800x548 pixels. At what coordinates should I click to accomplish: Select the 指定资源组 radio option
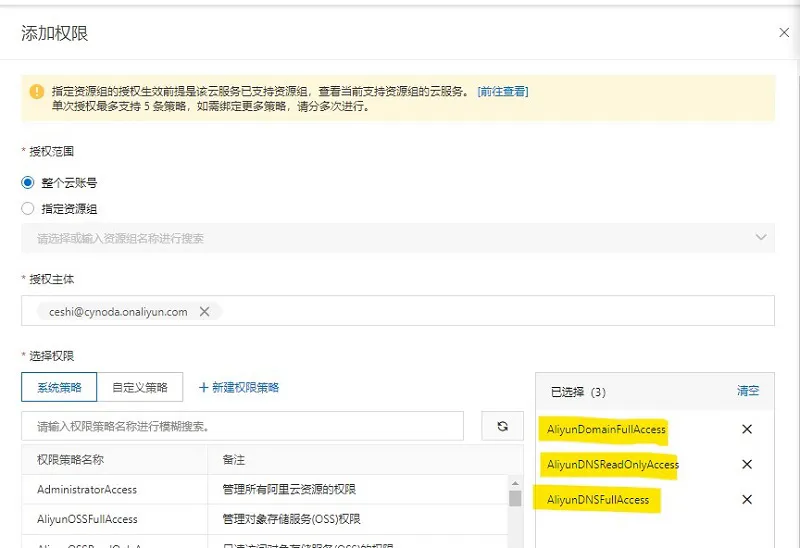[28, 208]
